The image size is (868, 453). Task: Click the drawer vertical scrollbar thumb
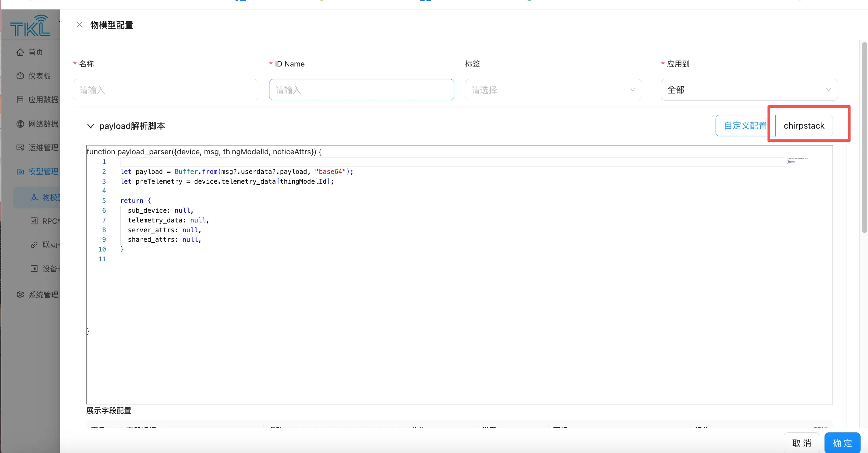click(864, 137)
